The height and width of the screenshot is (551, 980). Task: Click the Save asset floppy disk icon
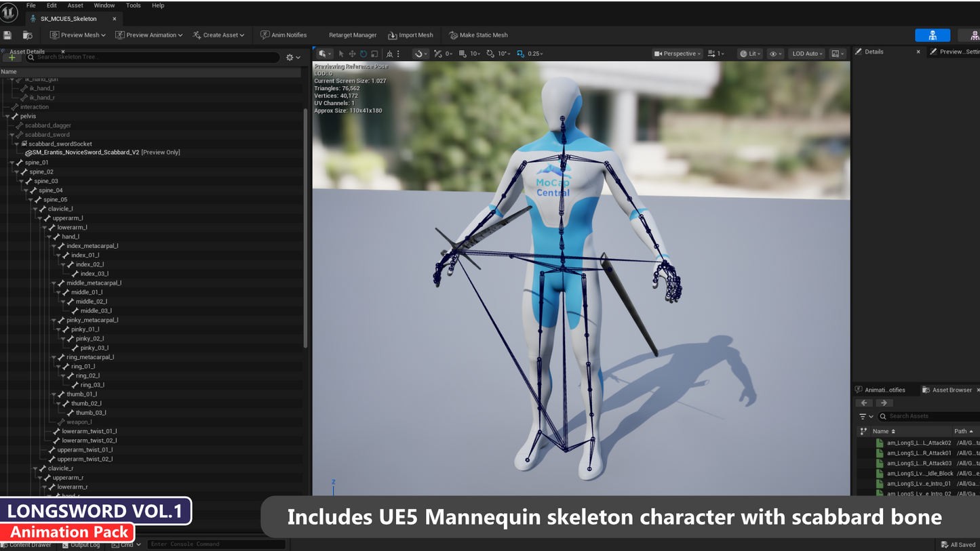tap(7, 35)
